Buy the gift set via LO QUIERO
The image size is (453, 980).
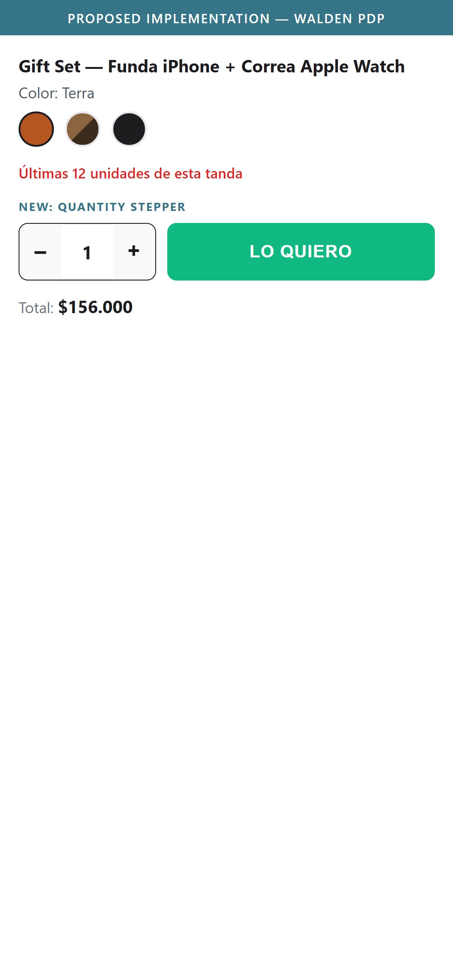[x=301, y=252]
